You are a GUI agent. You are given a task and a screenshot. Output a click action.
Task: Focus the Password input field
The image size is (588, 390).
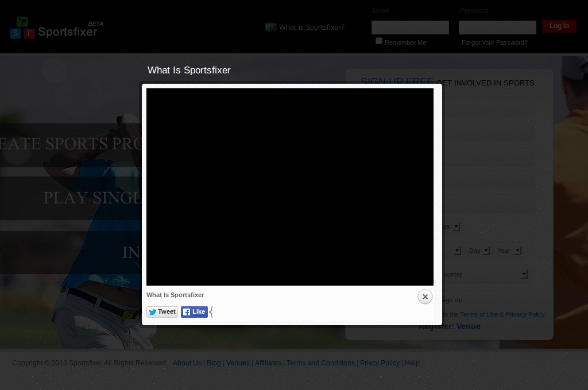tap(497, 28)
